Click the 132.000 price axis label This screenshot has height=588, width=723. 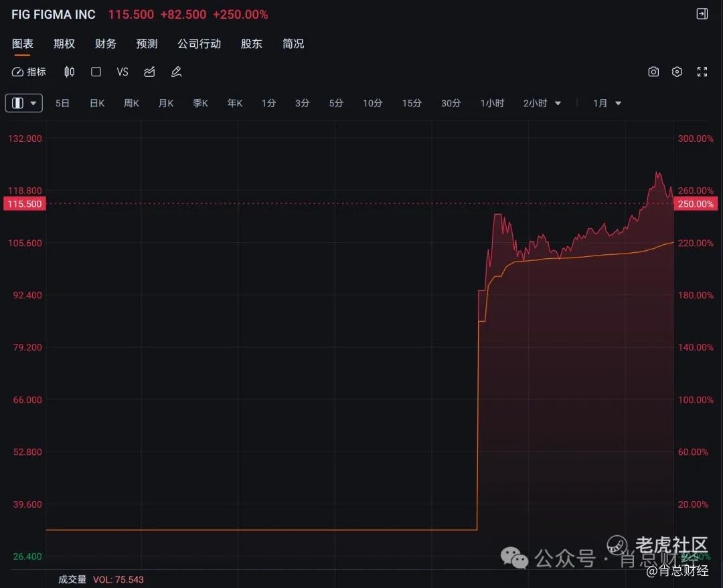pyautogui.click(x=25, y=138)
